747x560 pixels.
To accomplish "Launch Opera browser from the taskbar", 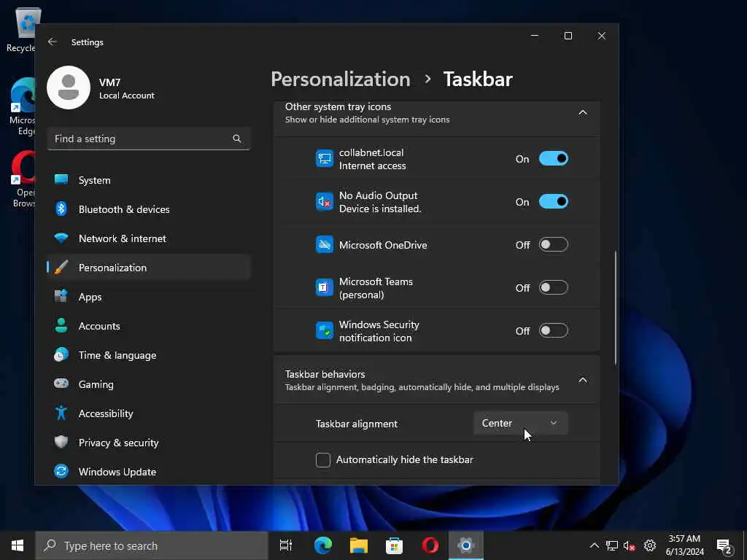I will point(430,545).
